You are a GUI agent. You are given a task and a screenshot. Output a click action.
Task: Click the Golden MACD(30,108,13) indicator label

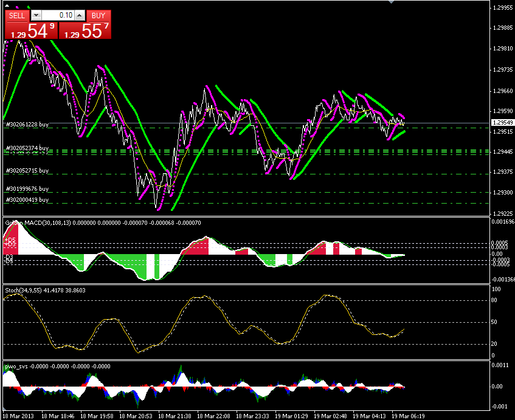coord(38,222)
